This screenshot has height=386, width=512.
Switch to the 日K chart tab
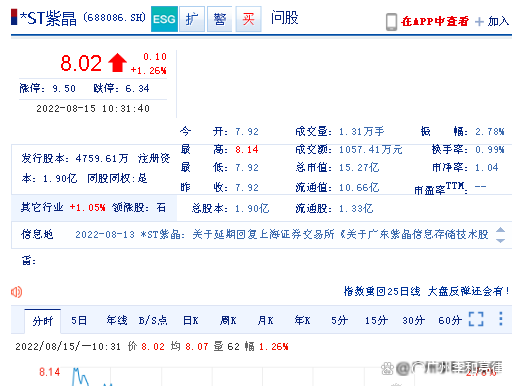point(191,321)
